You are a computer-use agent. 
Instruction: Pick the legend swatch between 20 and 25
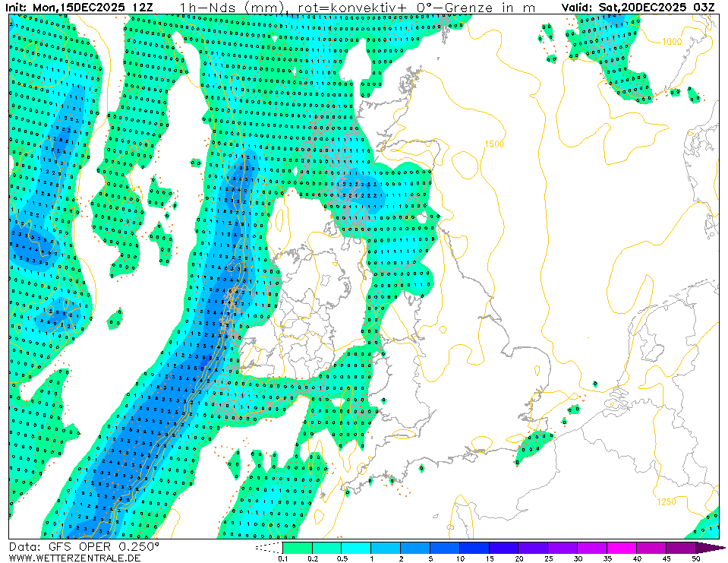534,547
